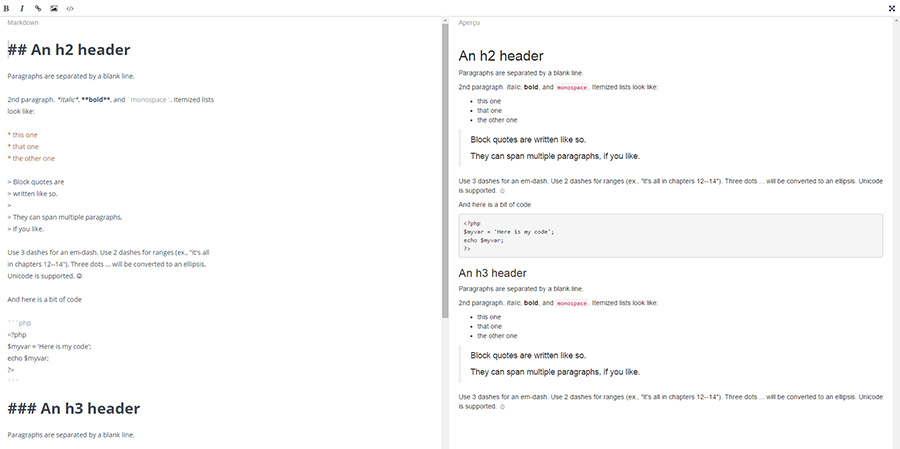Click the "<?php" line in Markdown editor
Screen dimensions: 900x449
(x=17, y=335)
